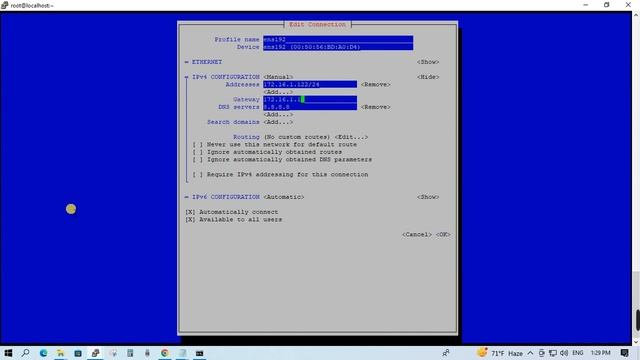Open the volume speaker tray icon
Image resolution: width=640 pixels, height=360 pixels.
pyautogui.click(x=564, y=353)
